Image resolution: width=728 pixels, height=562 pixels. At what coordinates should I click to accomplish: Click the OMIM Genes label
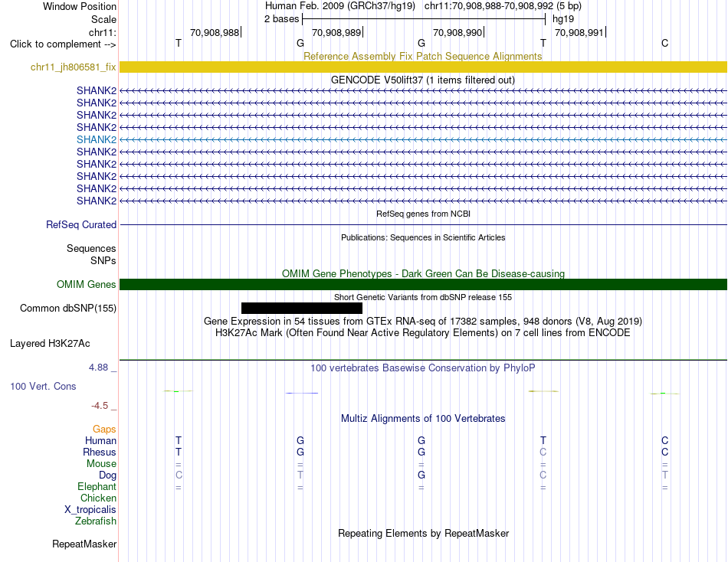[86, 285]
